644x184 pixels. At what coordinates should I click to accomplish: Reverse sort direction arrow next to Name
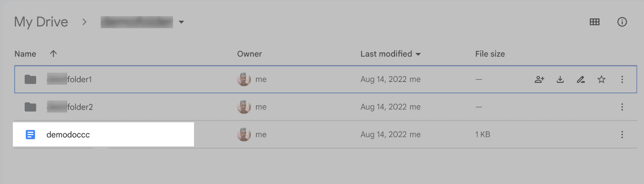53,54
